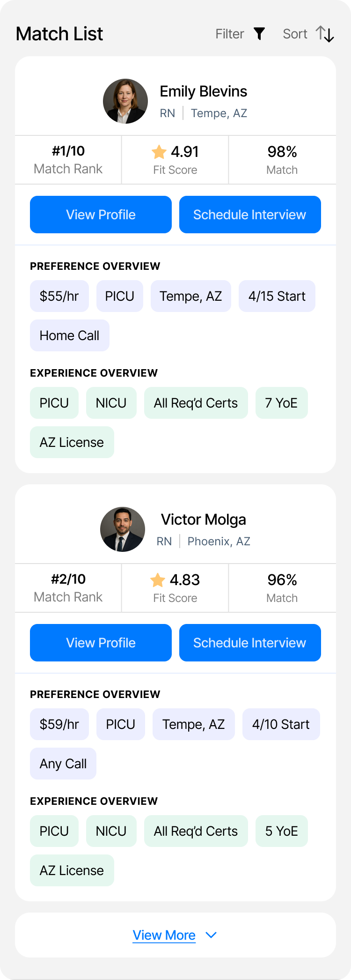Select the $59/hr preference chip

(59, 724)
